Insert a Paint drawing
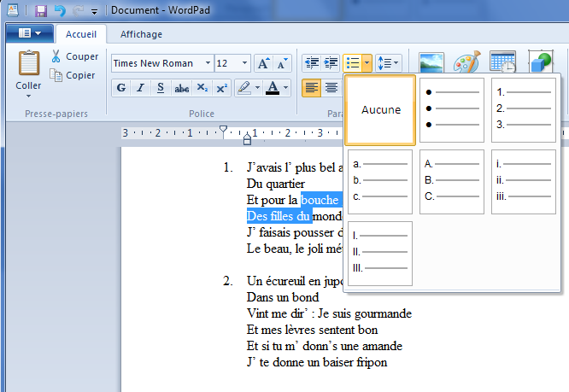 click(x=466, y=66)
